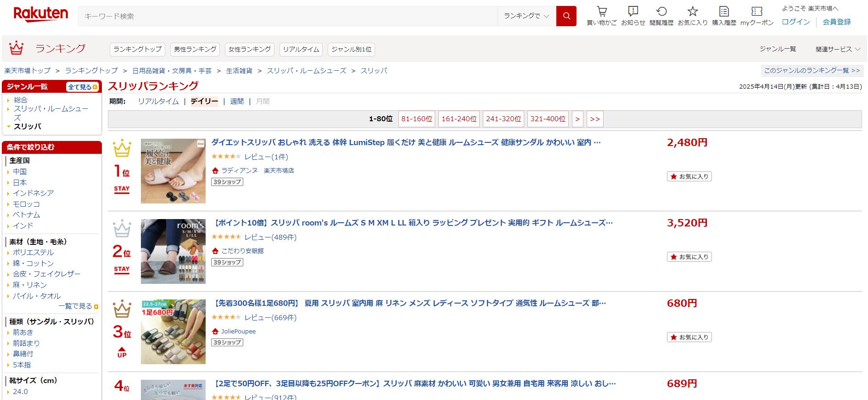Open the ランキングで search scope dropdown

526,16
